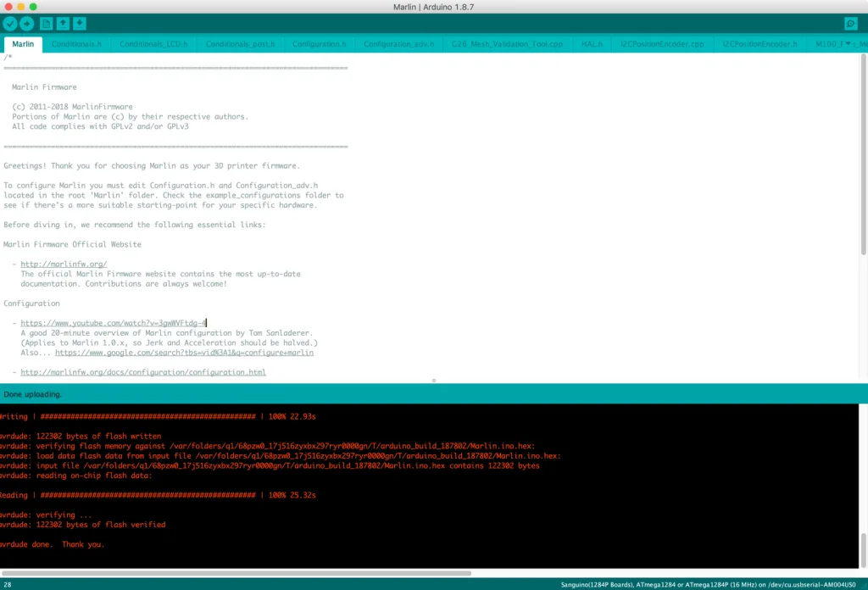Open the I2CPositionEncoder.cpp tab
This screenshot has height=590, width=868.
pos(662,44)
